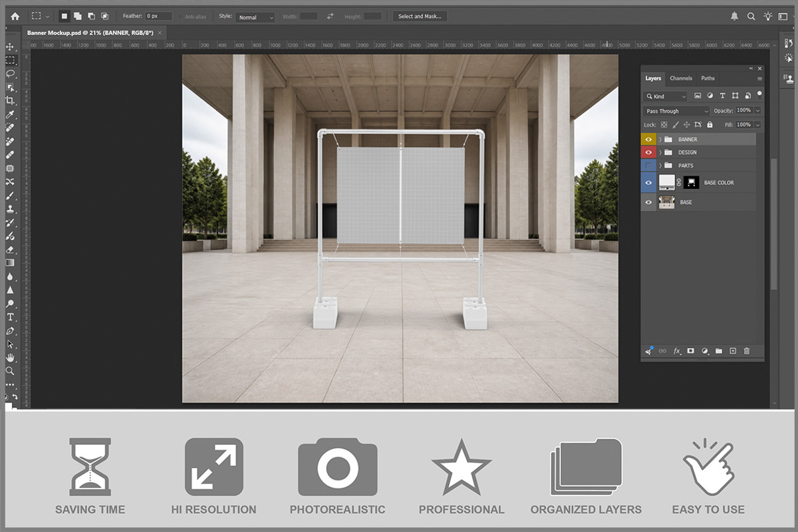Swap width and height with the arrows icon

(x=330, y=17)
